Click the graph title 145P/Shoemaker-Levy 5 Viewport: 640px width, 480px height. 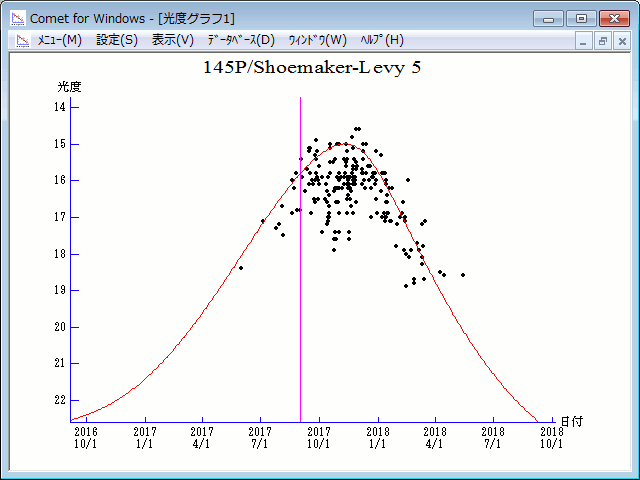click(x=318, y=67)
